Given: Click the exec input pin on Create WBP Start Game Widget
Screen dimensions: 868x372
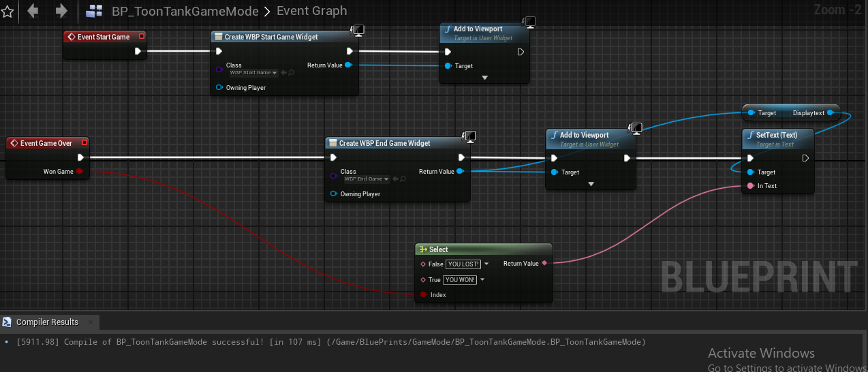Looking at the screenshot, I should coord(219,51).
